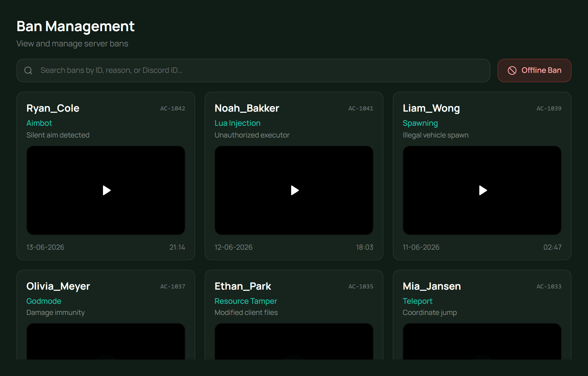Click the time 18:03
The image size is (588, 376).
pos(365,247)
